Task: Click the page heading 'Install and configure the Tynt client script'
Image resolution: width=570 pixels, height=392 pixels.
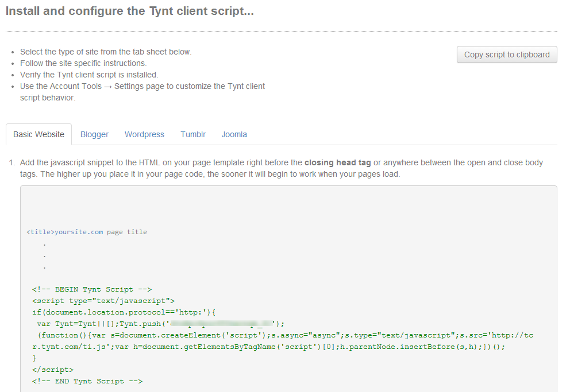Action: [130, 11]
